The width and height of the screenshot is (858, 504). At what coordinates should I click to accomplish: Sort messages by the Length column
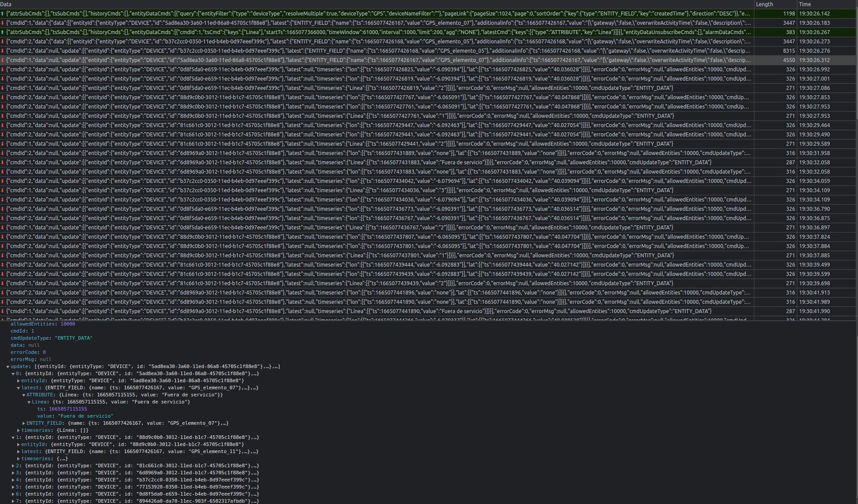point(764,4)
